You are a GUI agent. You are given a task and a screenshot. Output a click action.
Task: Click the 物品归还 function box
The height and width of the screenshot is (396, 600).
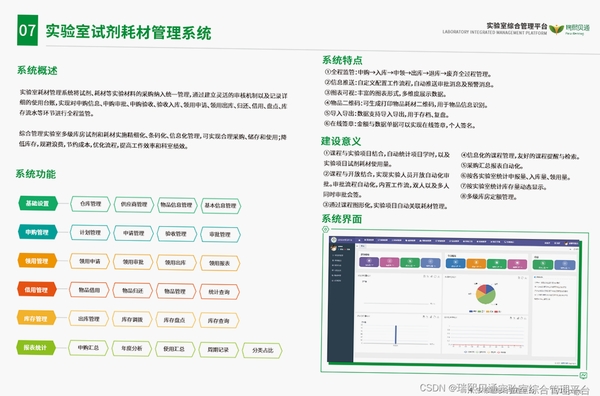[x=133, y=291]
